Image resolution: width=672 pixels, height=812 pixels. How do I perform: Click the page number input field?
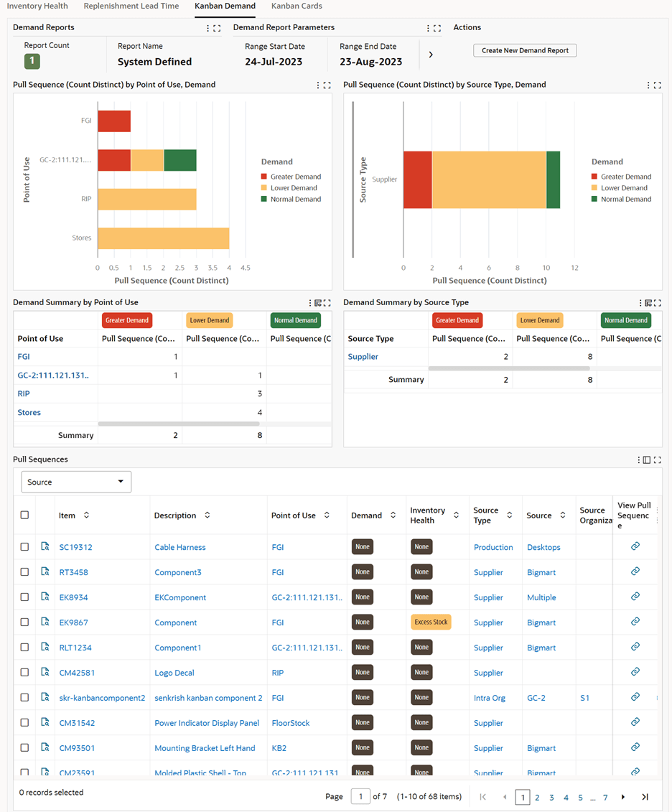pyautogui.click(x=360, y=796)
